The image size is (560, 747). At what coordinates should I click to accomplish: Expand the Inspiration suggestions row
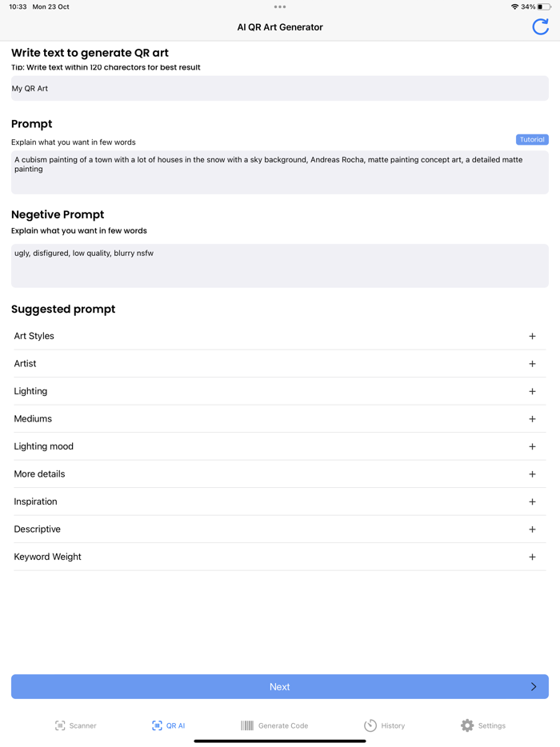pos(532,502)
